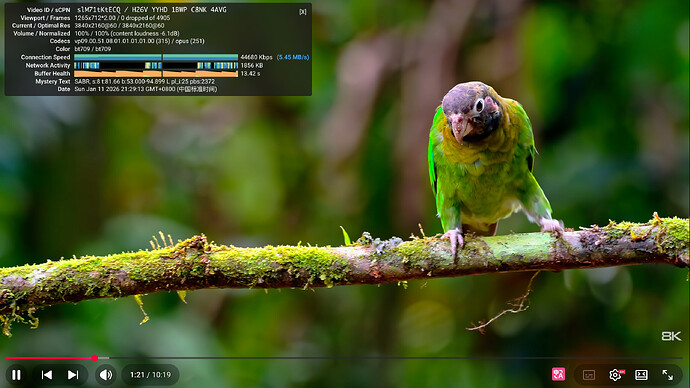Select the 44680 Kbps connection speed value
The height and width of the screenshot is (388, 690).
(x=257, y=57)
